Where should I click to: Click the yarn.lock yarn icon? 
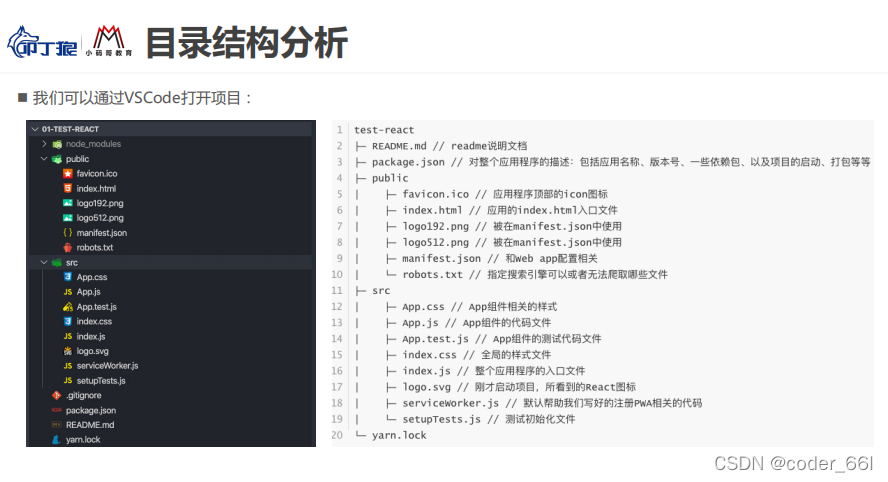(x=57, y=440)
